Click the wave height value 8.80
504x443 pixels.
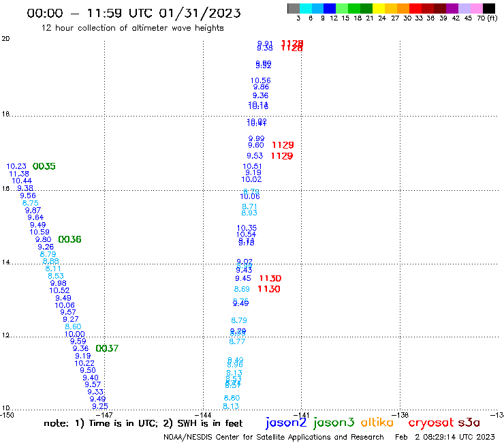point(232,398)
